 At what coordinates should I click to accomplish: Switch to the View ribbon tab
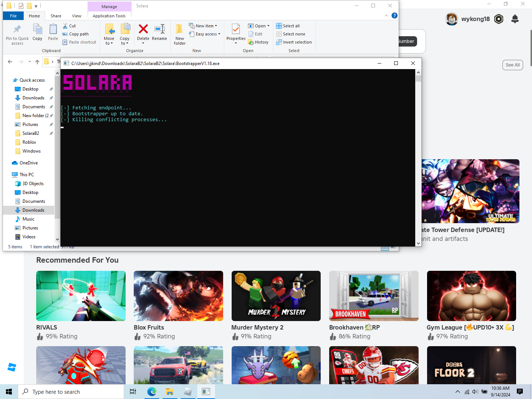pos(76,16)
